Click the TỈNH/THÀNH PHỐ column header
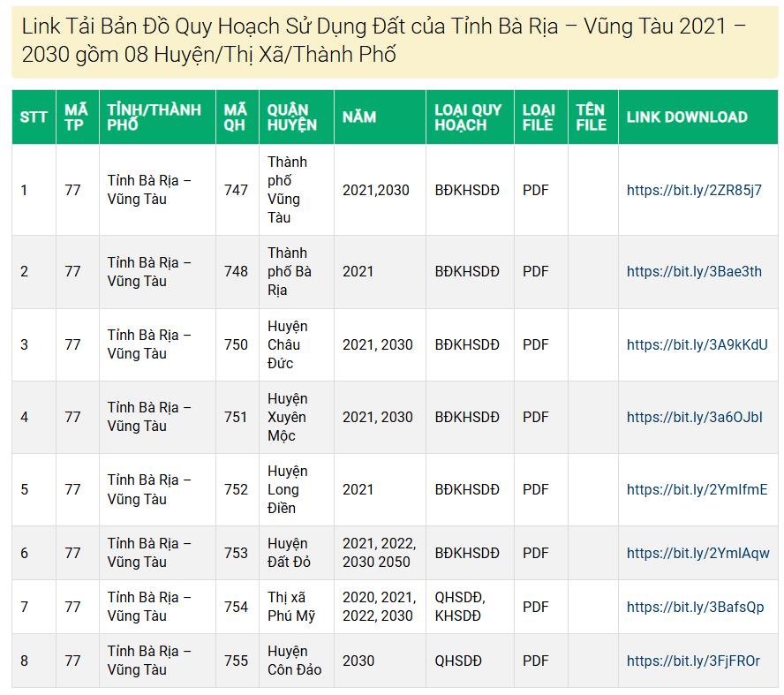 click(155, 117)
